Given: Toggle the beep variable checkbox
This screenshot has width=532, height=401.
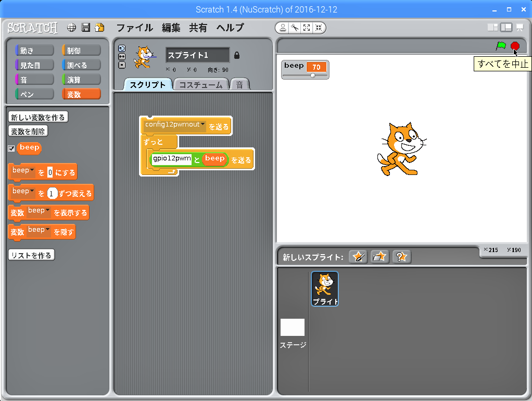Looking at the screenshot, I should pyautogui.click(x=11, y=148).
